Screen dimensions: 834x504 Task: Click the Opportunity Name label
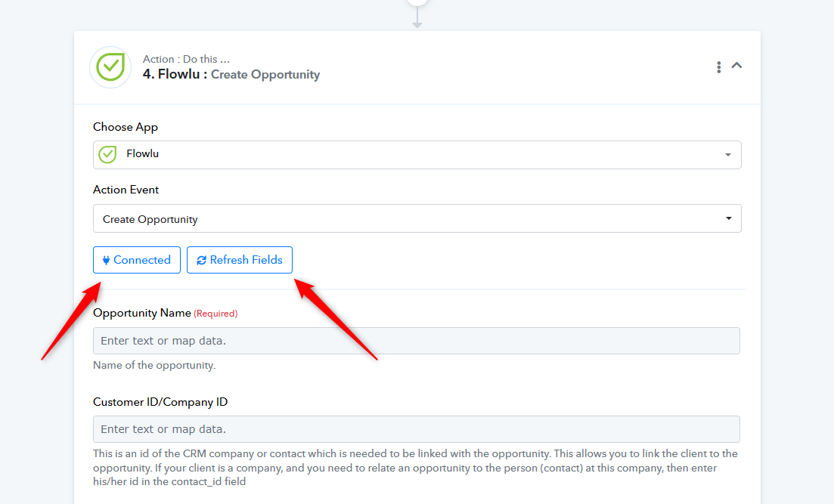tap(142, 313)
